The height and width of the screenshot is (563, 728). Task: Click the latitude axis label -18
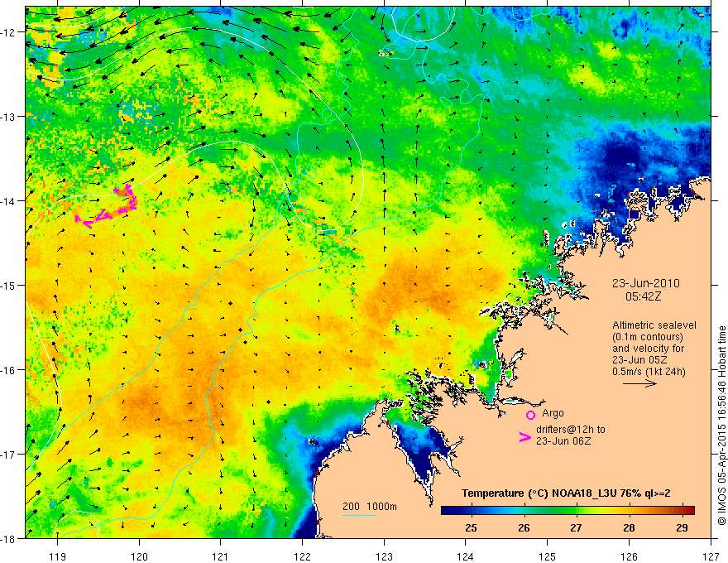8,538
